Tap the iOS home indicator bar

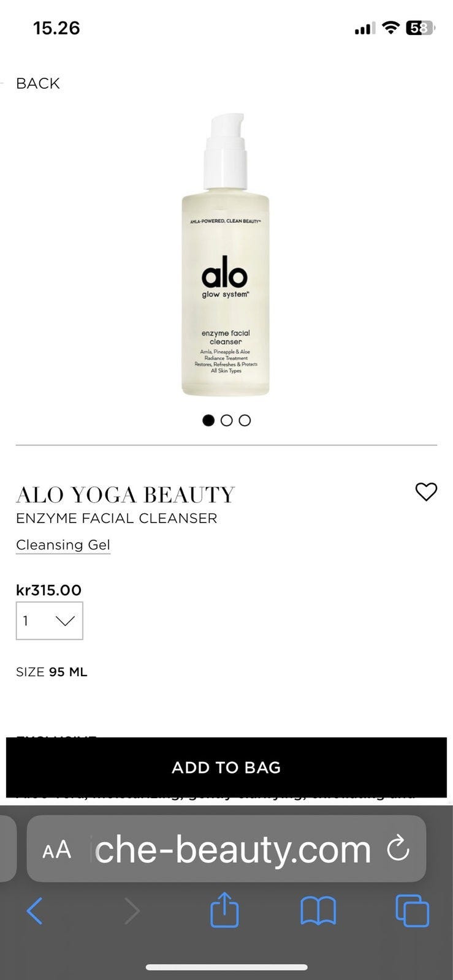(226, 967)
